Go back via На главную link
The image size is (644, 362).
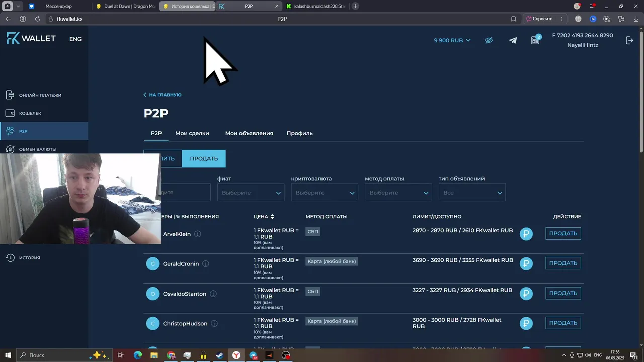pos(163,95)
